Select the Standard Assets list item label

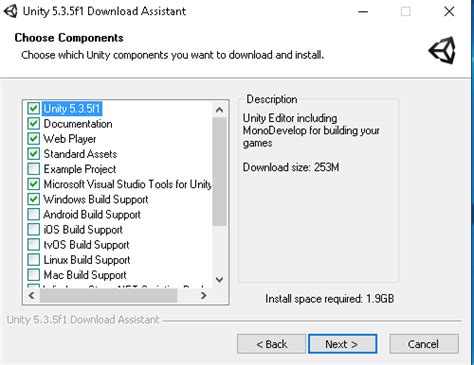[x=80, y=154]
